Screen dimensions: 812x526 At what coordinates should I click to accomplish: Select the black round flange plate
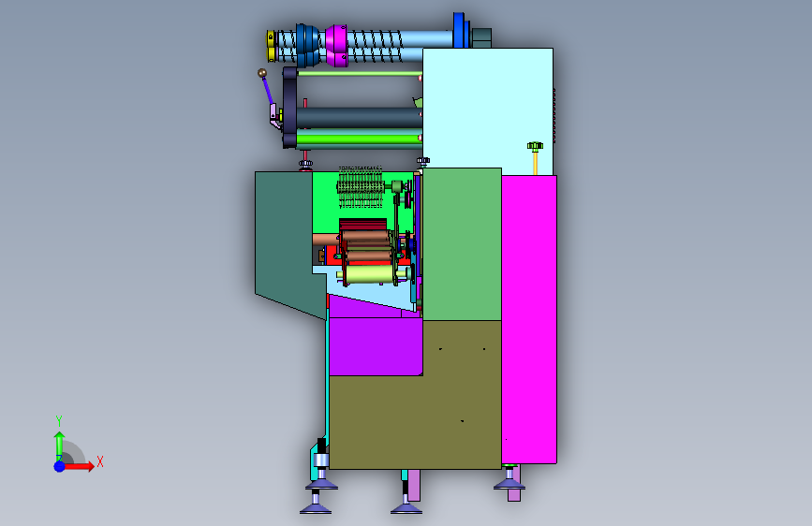(289, 108)
